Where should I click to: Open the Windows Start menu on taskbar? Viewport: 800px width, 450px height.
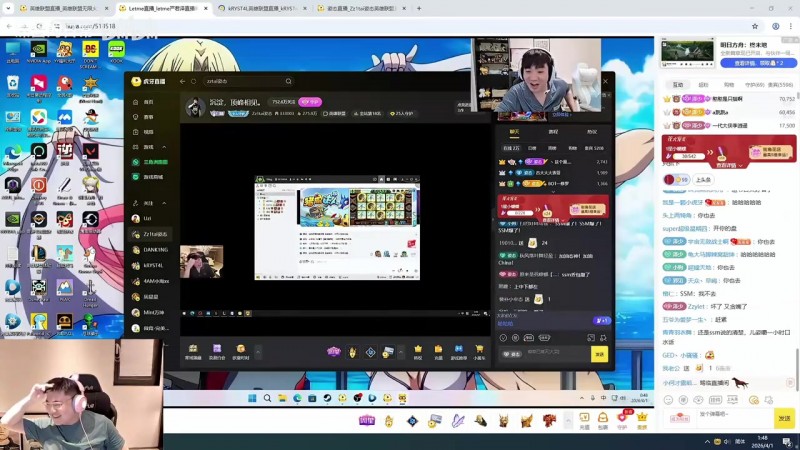(x=252, y=398)
